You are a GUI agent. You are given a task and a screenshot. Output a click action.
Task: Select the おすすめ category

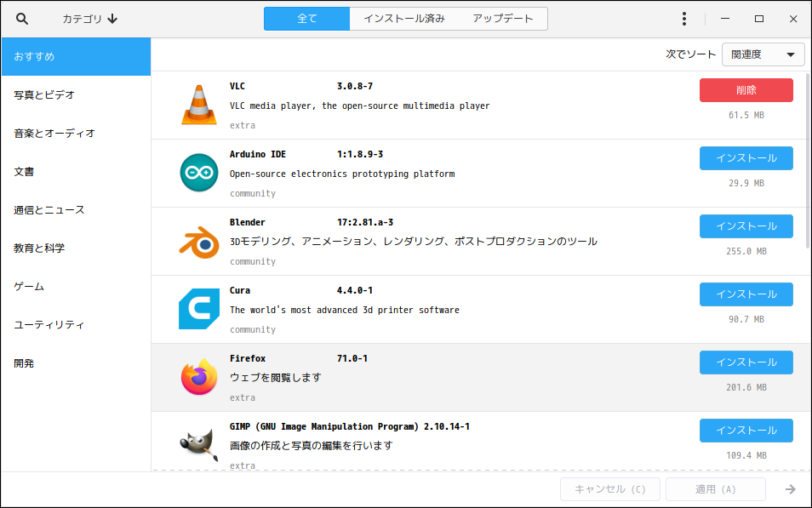click(x=76, y=56)
